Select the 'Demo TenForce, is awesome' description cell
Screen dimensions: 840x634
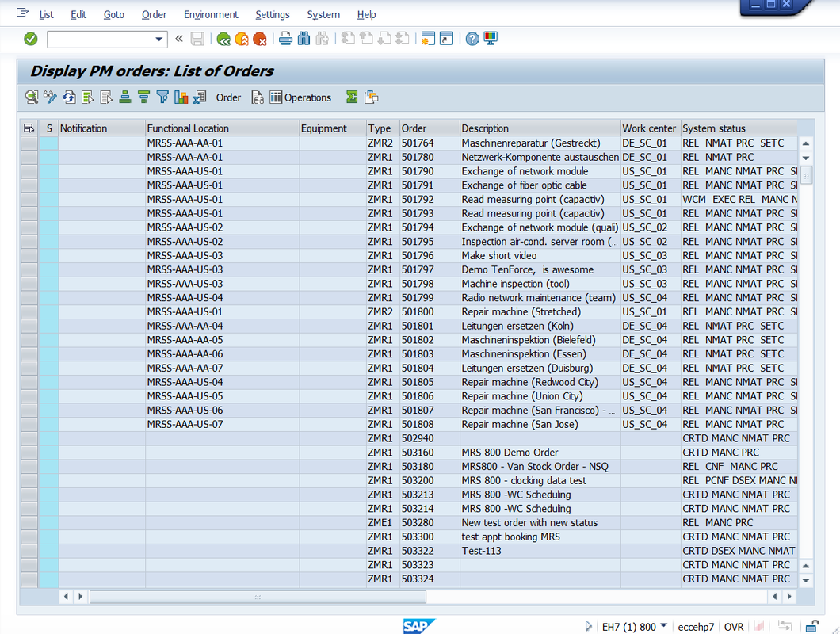[540, 269]
